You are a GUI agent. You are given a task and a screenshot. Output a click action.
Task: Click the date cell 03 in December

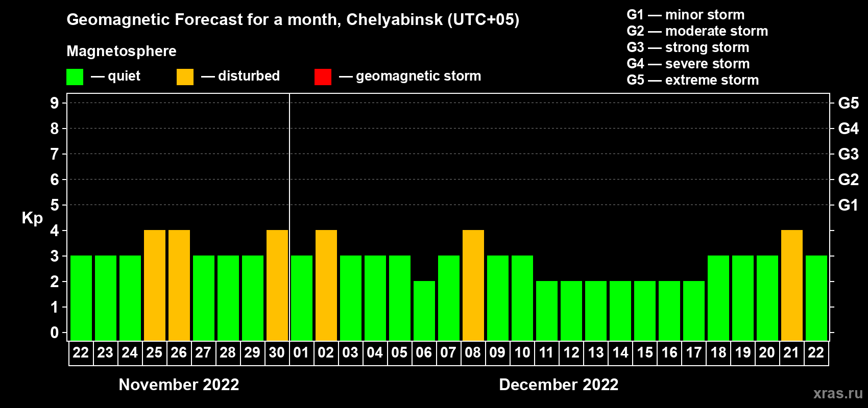(x=350, y=353)
